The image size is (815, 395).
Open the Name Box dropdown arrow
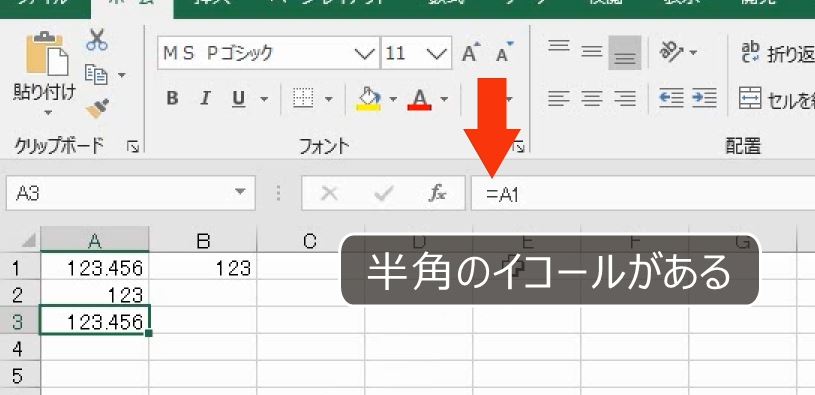pyautogui.click(x=240, y=192)
